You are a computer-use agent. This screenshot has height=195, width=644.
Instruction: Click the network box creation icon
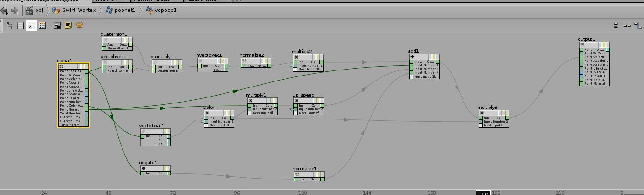pyautogui.click(x=57, y=26)
